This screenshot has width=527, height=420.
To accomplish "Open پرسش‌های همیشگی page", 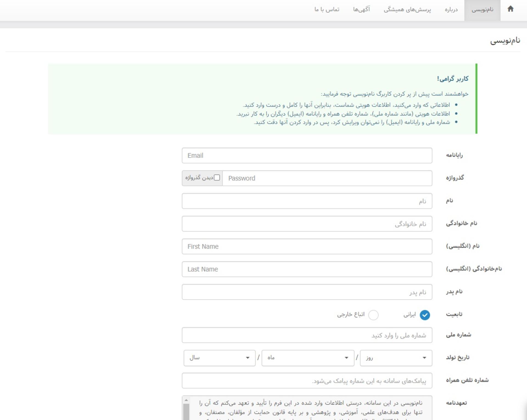I will [x=407, y=10].
